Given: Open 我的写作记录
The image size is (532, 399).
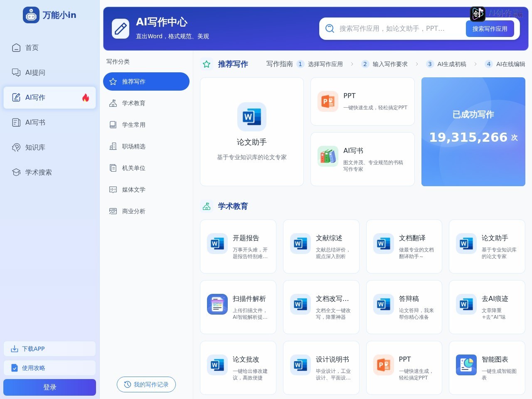Looking at the screenshot, I should 146,384.
